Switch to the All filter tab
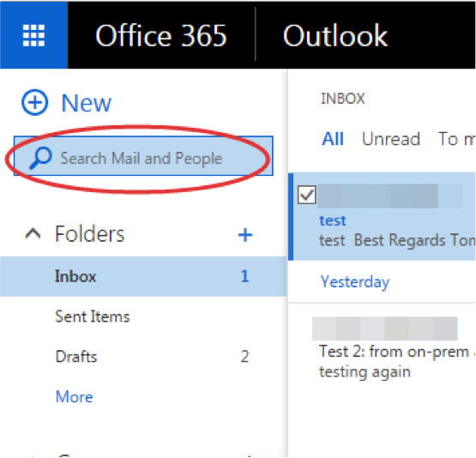Viewport: 476px width, 458px height. [x=333, y=139]
